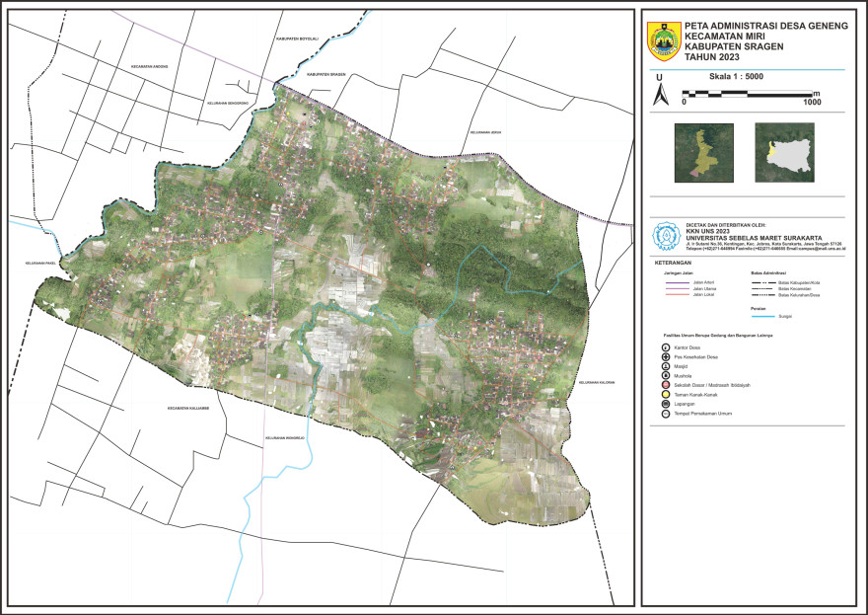Click the Lapangan legend icon
868x615 pixels.
[666, 406]
